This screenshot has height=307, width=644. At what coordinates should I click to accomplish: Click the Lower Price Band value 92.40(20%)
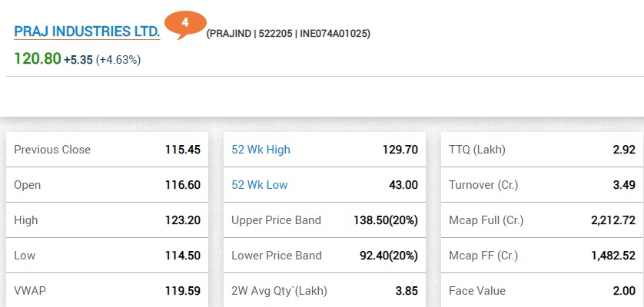[x=385, y=256]
